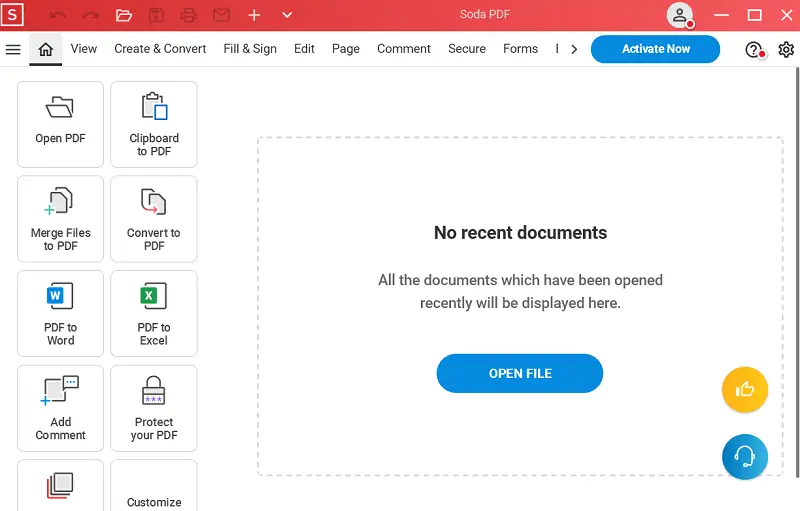The height and width of the screenshot is (511, 800).
Task: Click the Email envelope icon
Action: click(x=221, y=15)
